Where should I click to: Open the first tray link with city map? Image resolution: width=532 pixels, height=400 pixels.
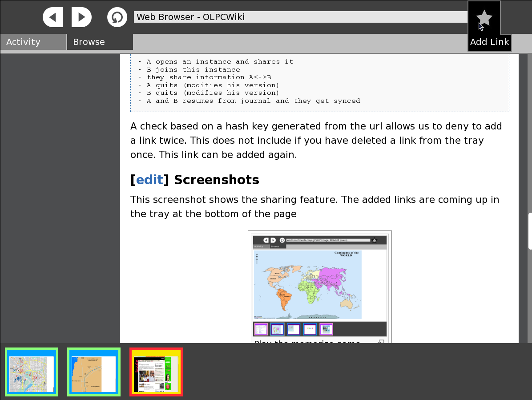pyautogui.click(x=32, y=372)
